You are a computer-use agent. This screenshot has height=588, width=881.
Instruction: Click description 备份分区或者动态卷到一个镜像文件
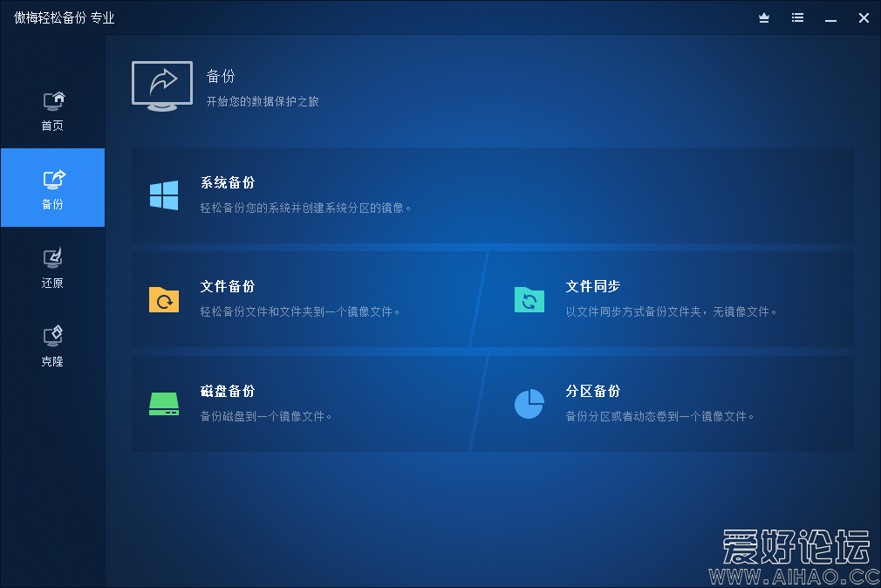coord(660,416)
